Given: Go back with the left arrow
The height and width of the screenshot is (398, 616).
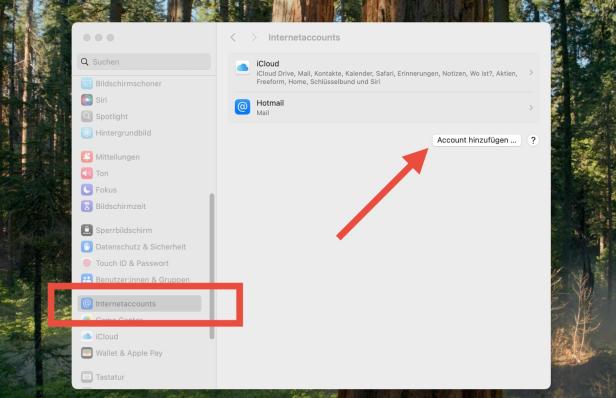Looking at the screenshot, I should tap(233, 37).
